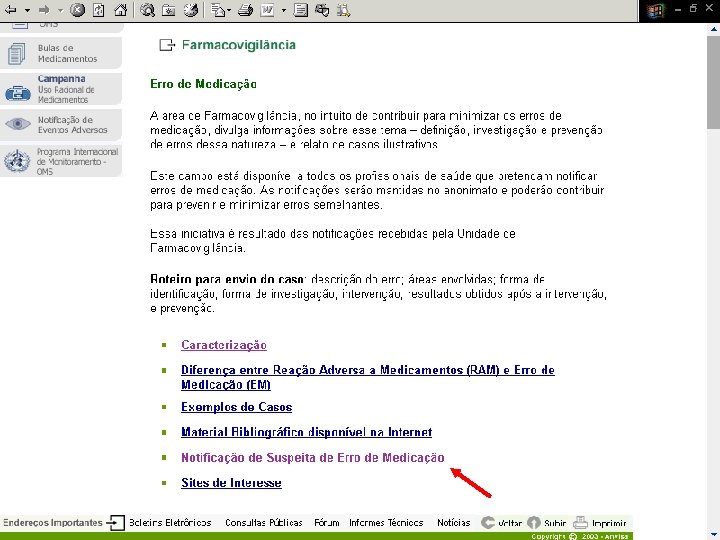This screenshot has height=540, width=720.
Task: Click the OMS emblem icon in sidebar
Action: pyautogui.click(x=17, y=161)
